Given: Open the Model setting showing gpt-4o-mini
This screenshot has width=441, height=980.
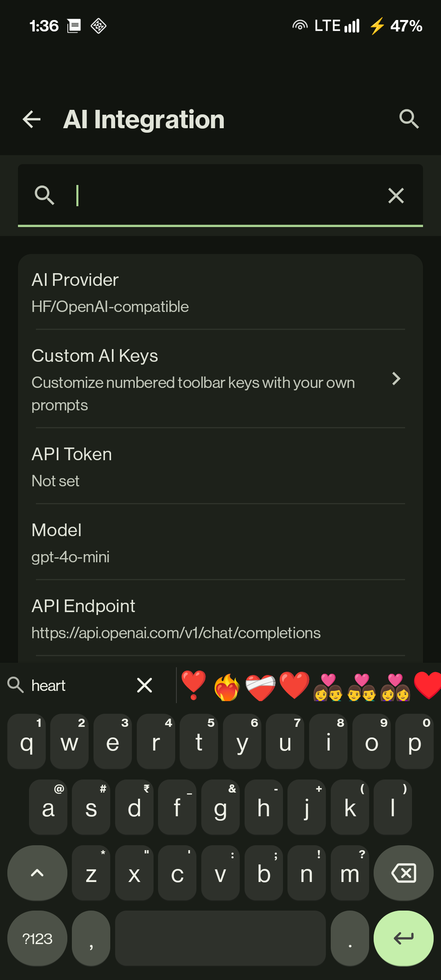Looking at the screenshot, I should point(220,542).
